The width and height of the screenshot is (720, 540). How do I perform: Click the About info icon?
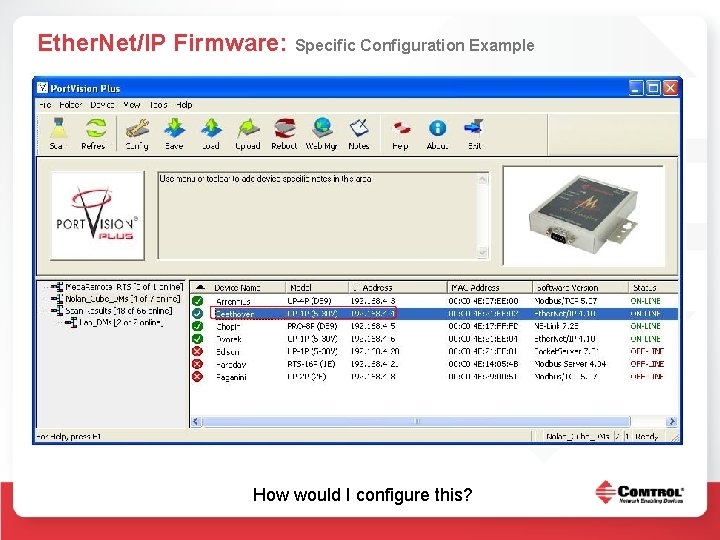pyautogui.click(x=437, y=133)
